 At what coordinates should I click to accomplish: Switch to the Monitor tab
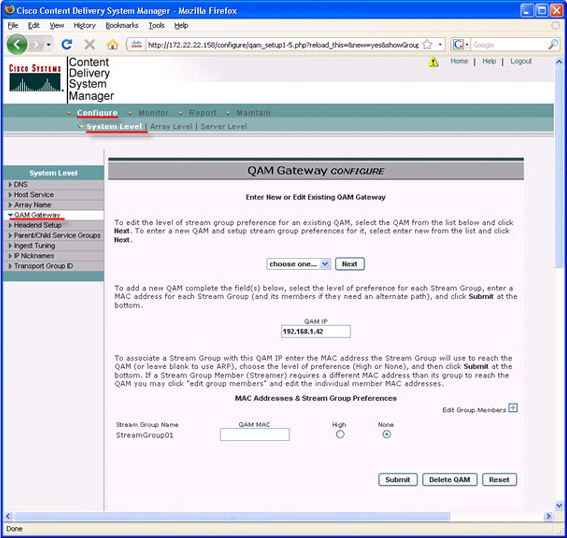tap(153, 113)
